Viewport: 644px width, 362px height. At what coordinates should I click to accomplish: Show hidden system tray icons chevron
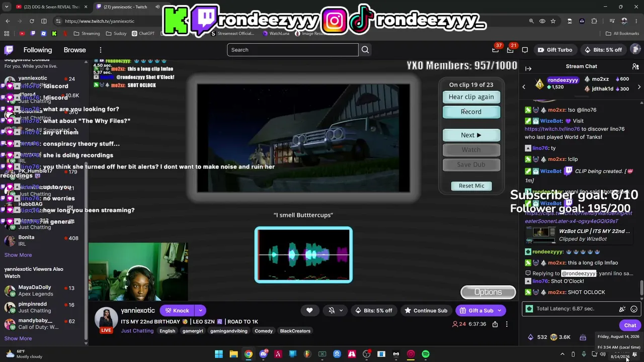(562, 354)
